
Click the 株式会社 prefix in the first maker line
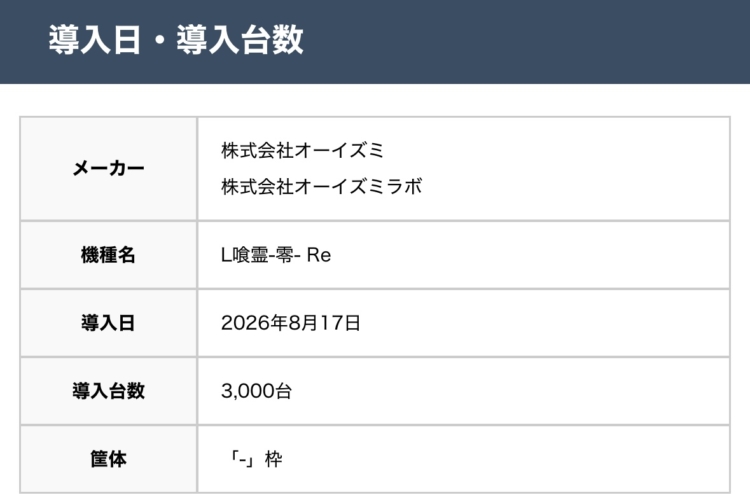click(x=257, y=151)
